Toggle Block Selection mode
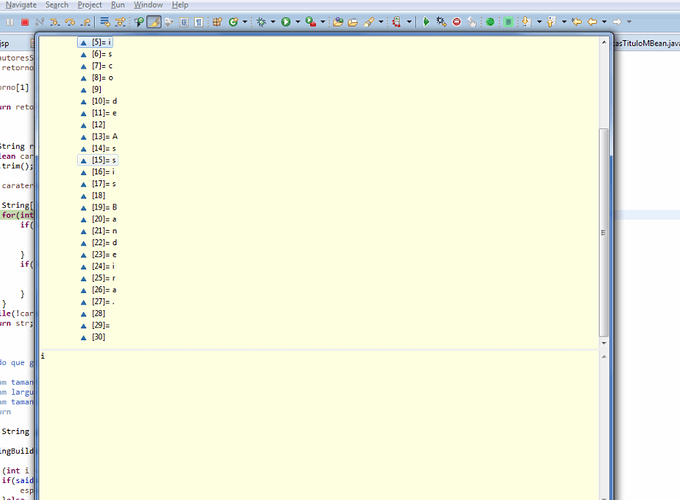 [x=184, y=22]
